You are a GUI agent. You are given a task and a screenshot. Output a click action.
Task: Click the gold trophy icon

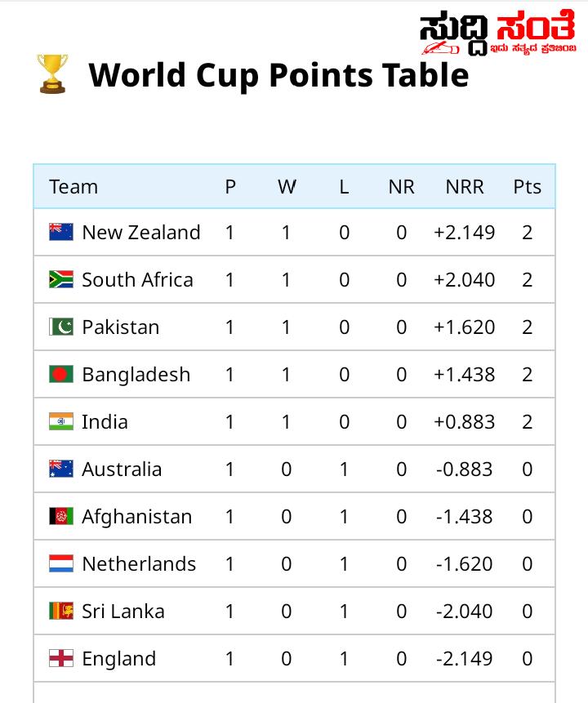pyautogui.click(x=52, y=74)
